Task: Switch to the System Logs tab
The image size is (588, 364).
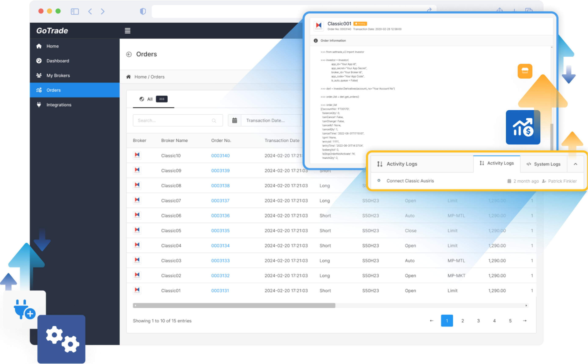Action: pyautogui.click(x=544, y=164)
